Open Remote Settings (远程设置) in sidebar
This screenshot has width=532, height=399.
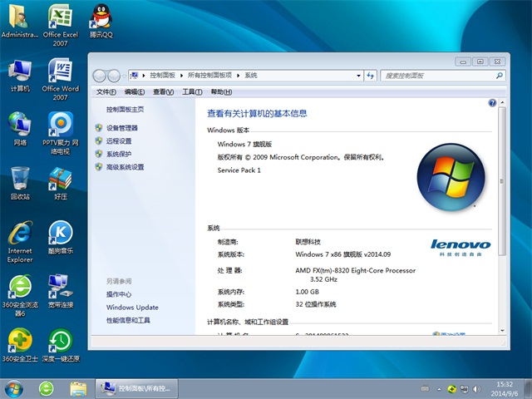(x=118, y=141)
